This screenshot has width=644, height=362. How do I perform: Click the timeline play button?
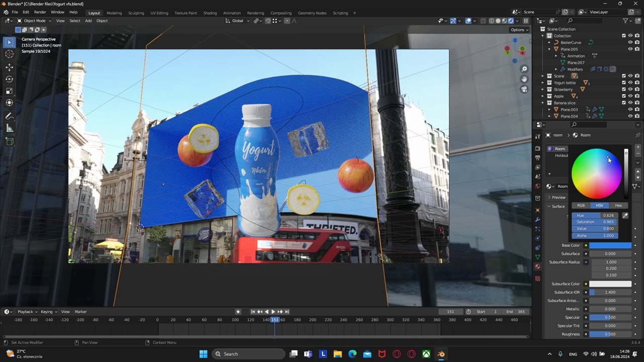[x=273, y=312]
